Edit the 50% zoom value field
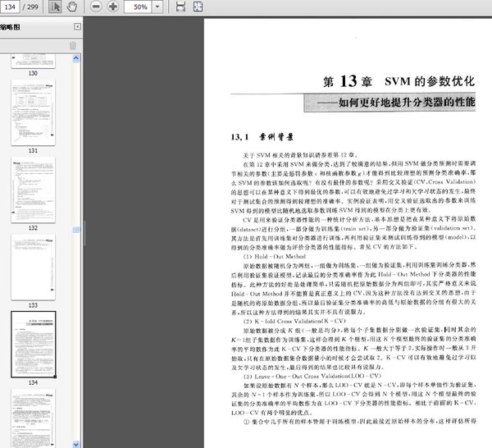 pyautogui.click(x=139, y=7)
